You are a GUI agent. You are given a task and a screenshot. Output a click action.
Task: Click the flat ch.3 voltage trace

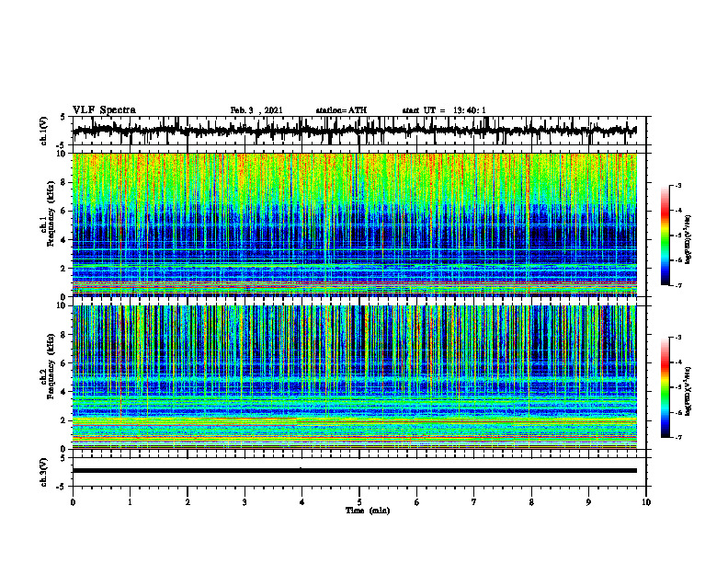[355, 471]
